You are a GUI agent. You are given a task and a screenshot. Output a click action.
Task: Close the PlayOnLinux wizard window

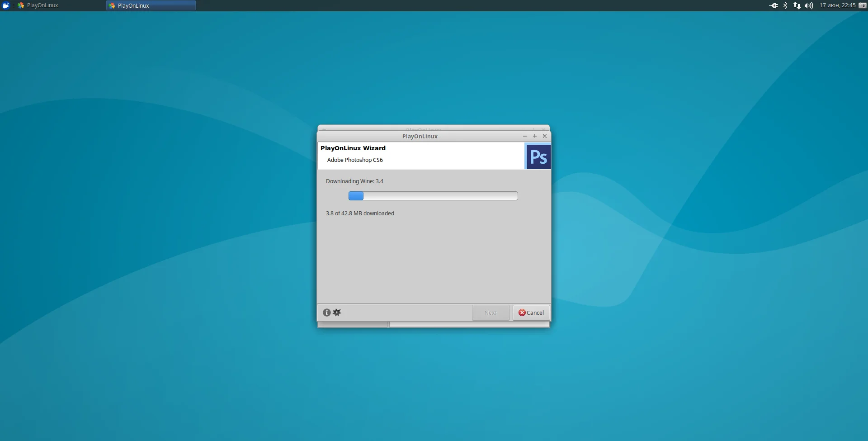click(545, 136)
